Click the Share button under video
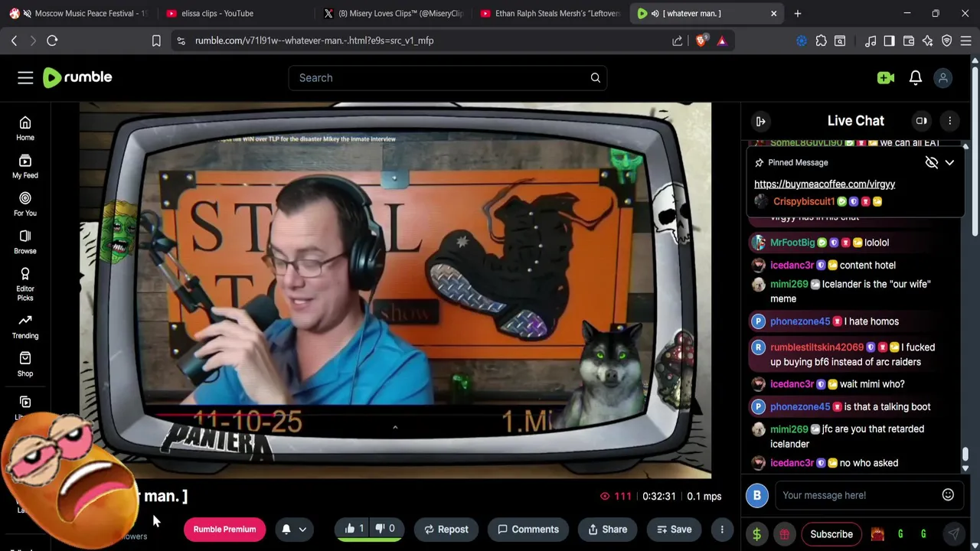The width and height of the screenshot is (980, 551). coord(607,529)
